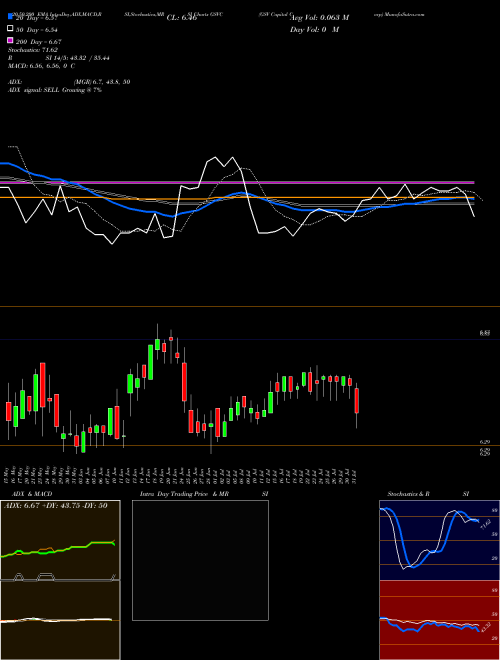
Task: Click the 'ADX: 6.67 +DY: 43.75 -DY: 50' header
Action: tap(55, 506)
